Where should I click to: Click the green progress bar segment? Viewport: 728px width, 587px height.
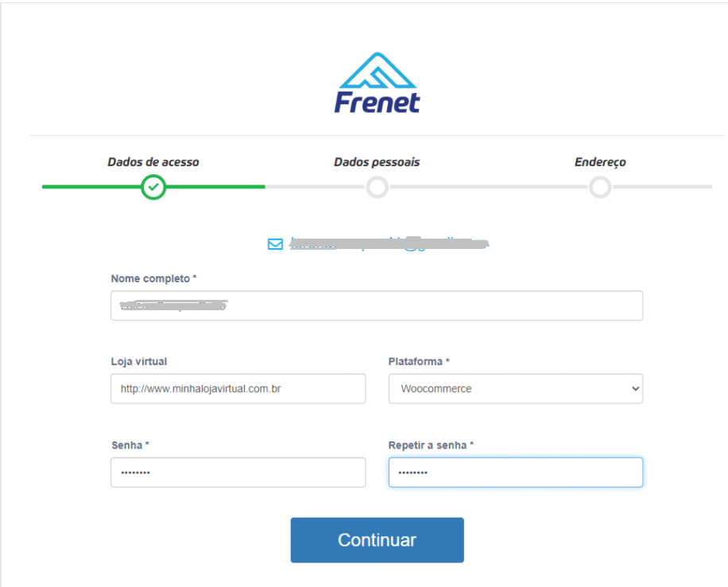(x=153, y=187)
